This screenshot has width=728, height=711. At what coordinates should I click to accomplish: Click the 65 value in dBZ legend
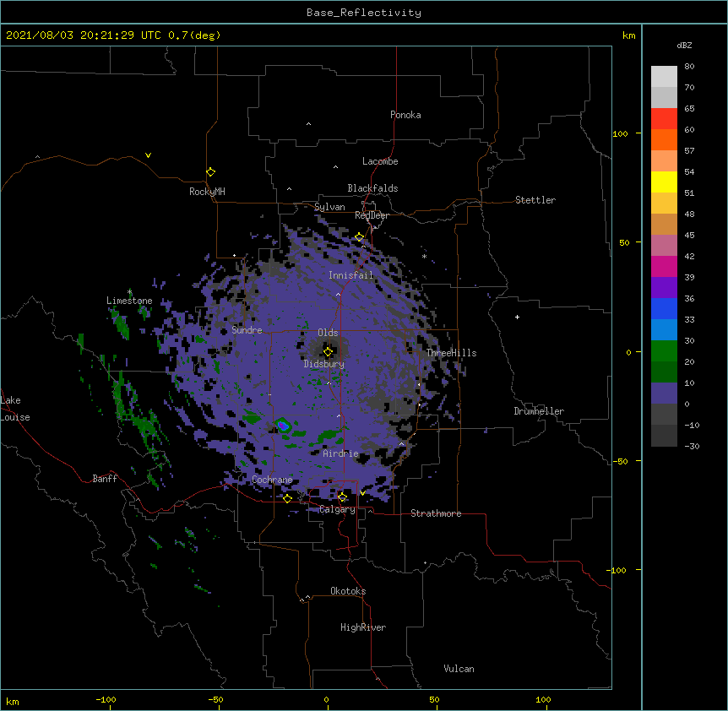[x=689, y=109]
